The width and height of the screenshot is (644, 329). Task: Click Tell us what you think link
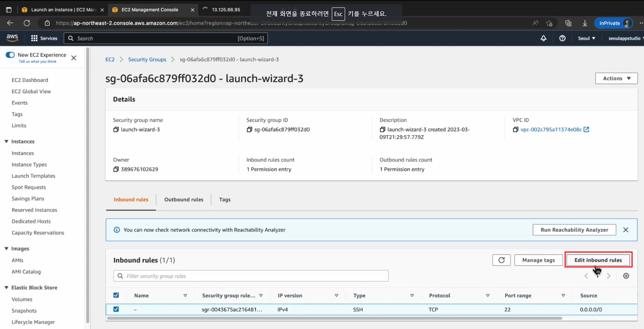pos(38,61)
